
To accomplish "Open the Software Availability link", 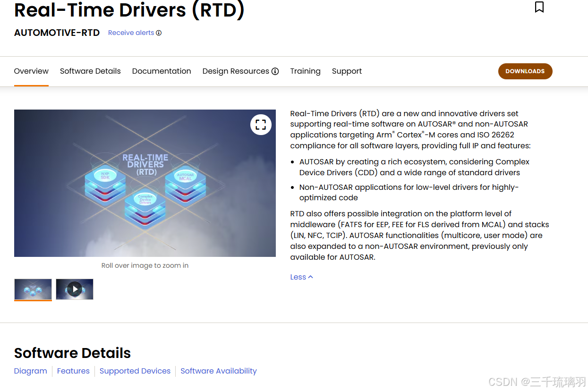I will (219, 371).
